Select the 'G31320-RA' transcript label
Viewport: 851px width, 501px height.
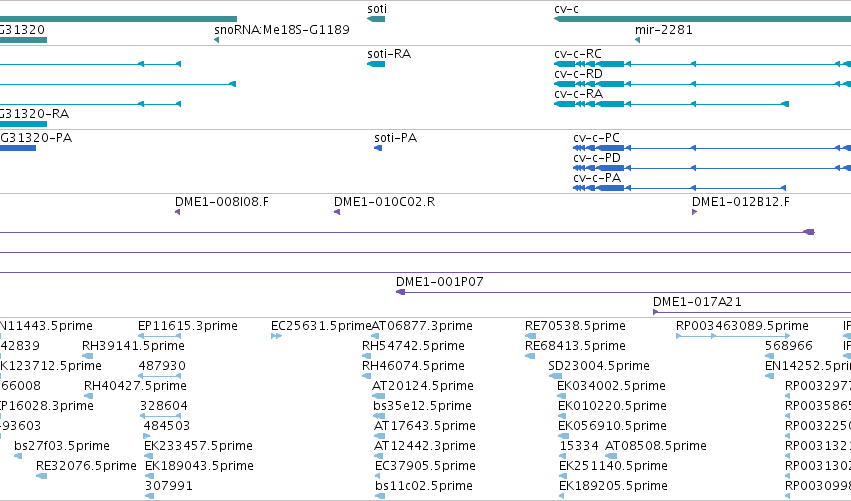[34, 114]
